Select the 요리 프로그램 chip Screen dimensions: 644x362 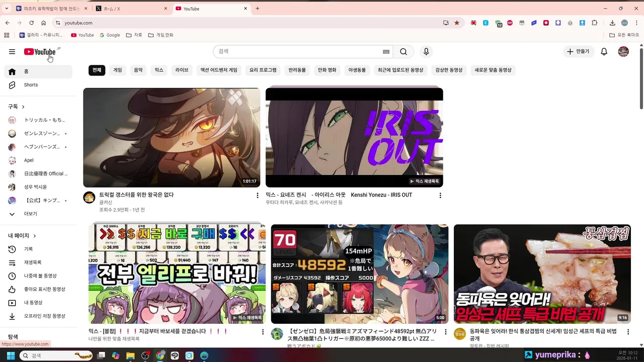click(263, 70)
